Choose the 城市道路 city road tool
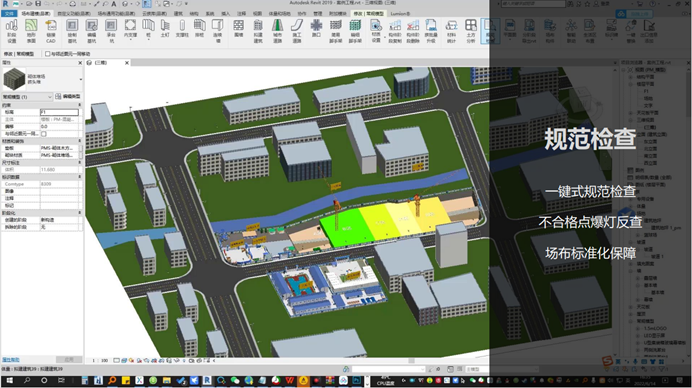The width and height of the screenshot is (692, 388). tap(277, 31)
